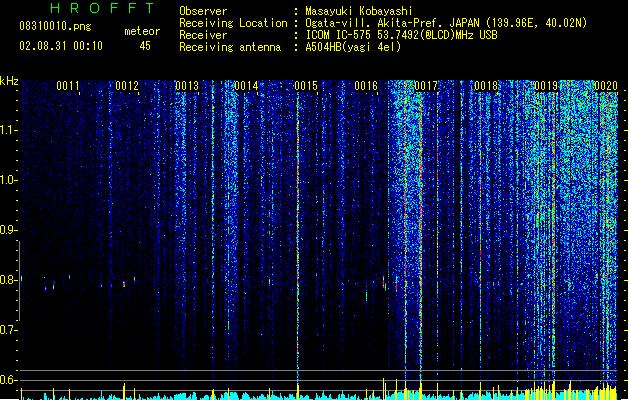
Task: Click the 0016 time marker
Action: click(x=366, y=86)
